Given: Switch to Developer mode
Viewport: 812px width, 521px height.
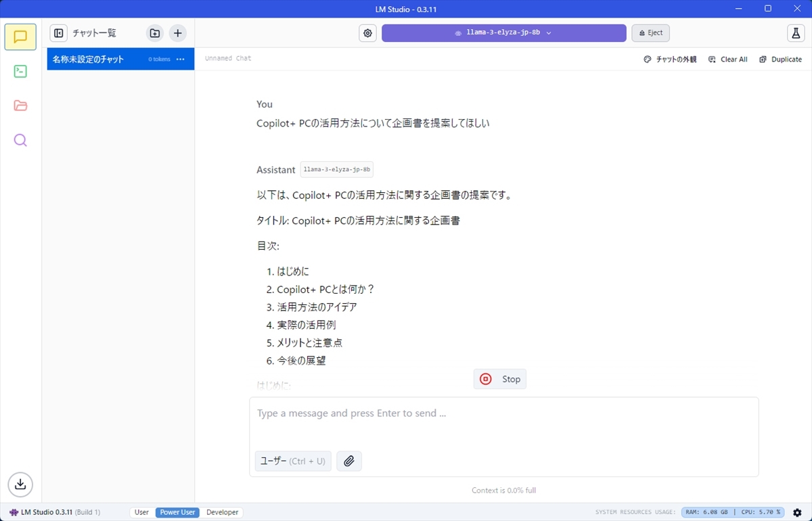Looking at the screenshot, I should click(x=223, y=512).
